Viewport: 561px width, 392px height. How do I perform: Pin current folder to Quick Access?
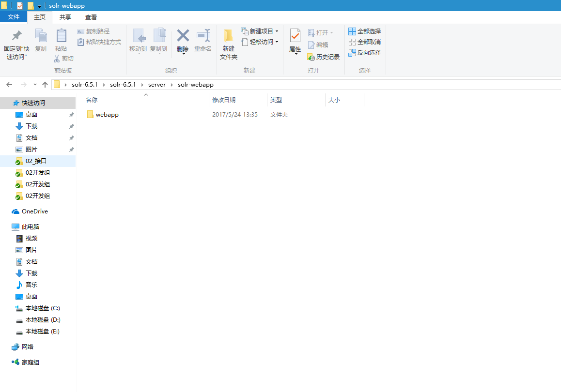[16, 45]
